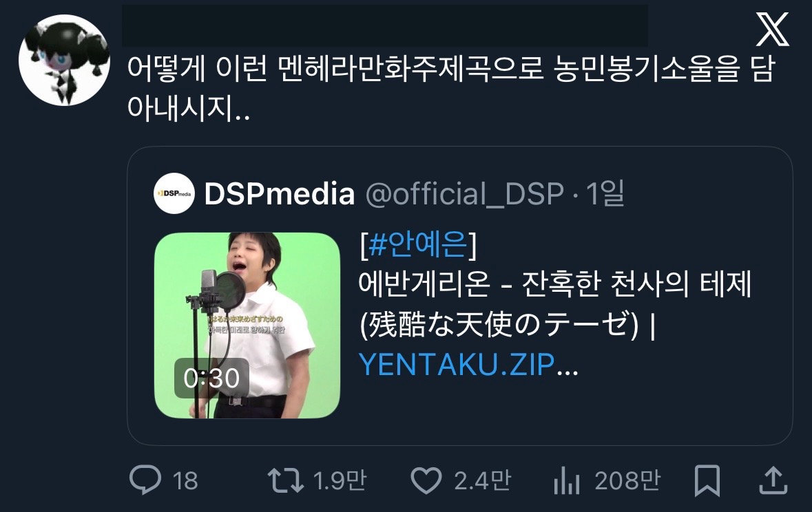View analytics via the bar chart icon
The width and height of the screenshot is (812, 512).
click(566, 480)
